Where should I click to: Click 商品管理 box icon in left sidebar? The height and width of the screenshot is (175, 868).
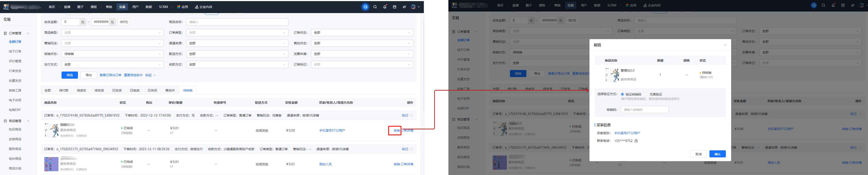(x=5, y=121)
